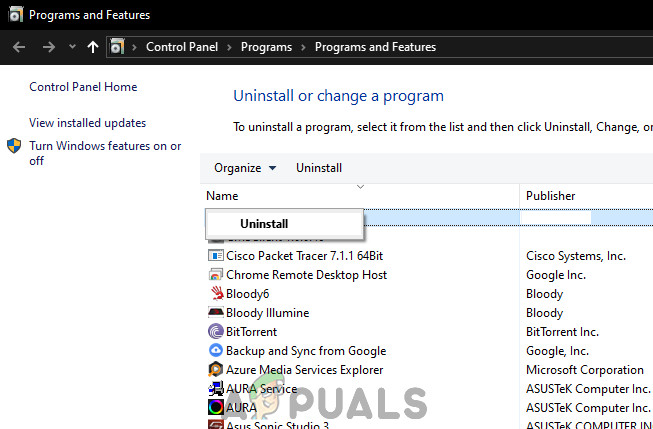
Task: Select the Bloody6 program name
Action: pos(247,294)
